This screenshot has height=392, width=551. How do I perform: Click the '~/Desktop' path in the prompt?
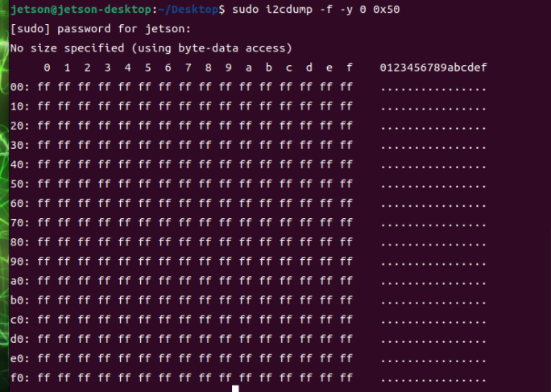(188, 9)
